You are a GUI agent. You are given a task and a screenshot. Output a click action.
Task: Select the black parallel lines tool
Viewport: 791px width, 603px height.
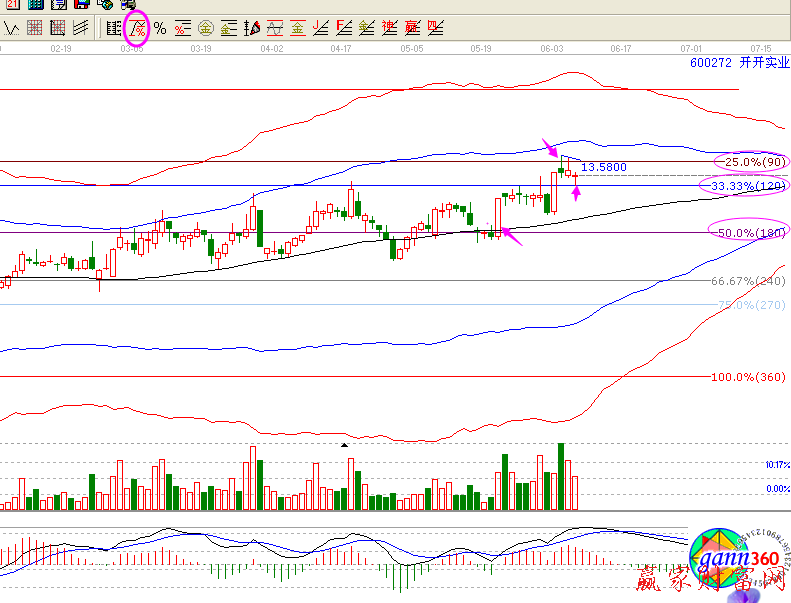80,28
